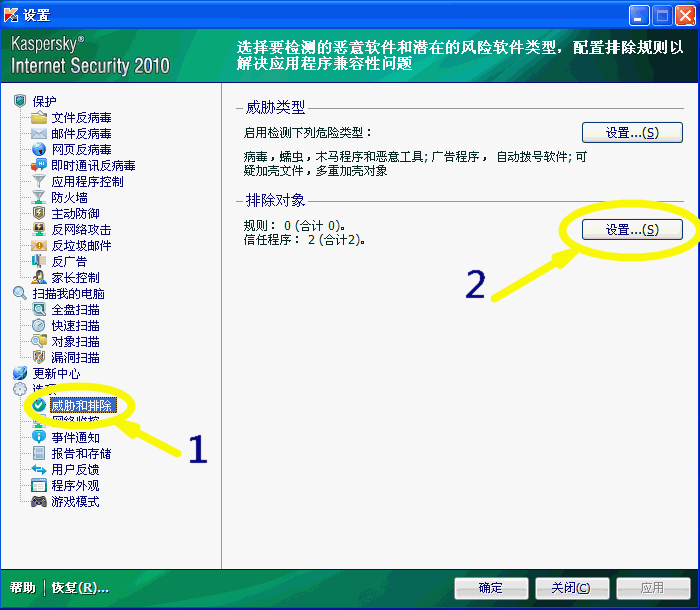Open 事件通知 settings
700x610 pixels.
[75, 437]
